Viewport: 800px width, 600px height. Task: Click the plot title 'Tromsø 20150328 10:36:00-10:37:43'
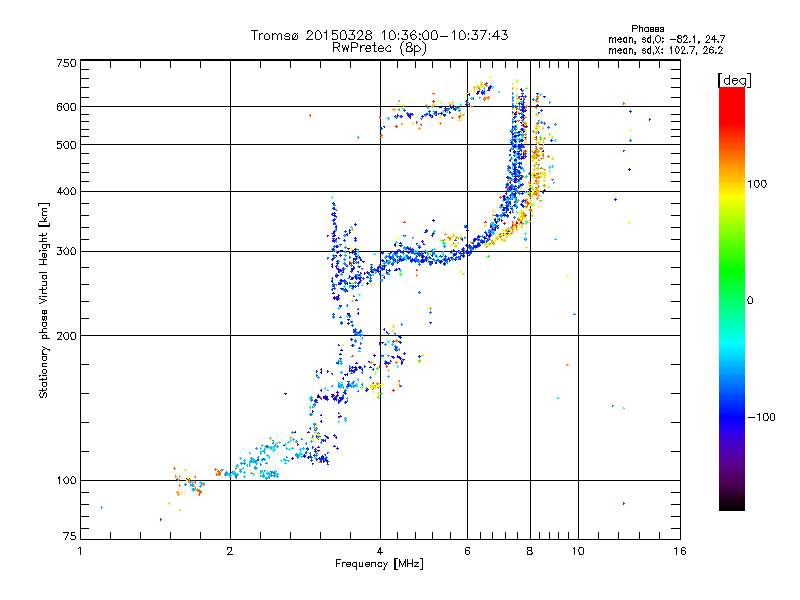pyautogui.click(x=379, y=35)
